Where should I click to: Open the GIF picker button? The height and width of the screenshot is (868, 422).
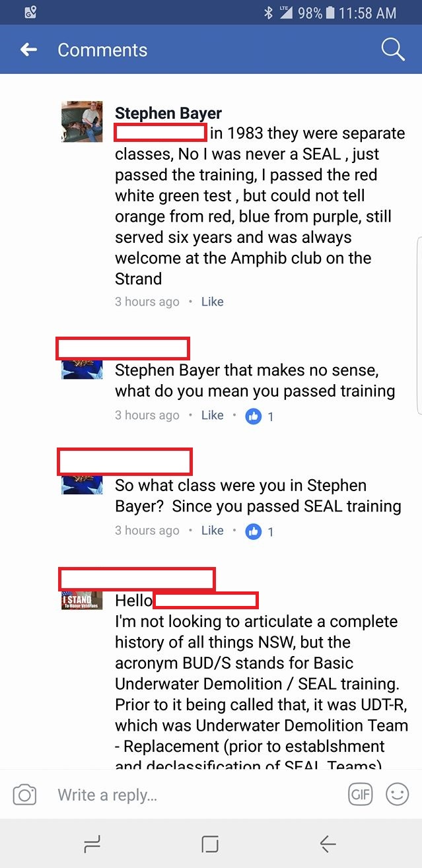[x=361, y=795]
